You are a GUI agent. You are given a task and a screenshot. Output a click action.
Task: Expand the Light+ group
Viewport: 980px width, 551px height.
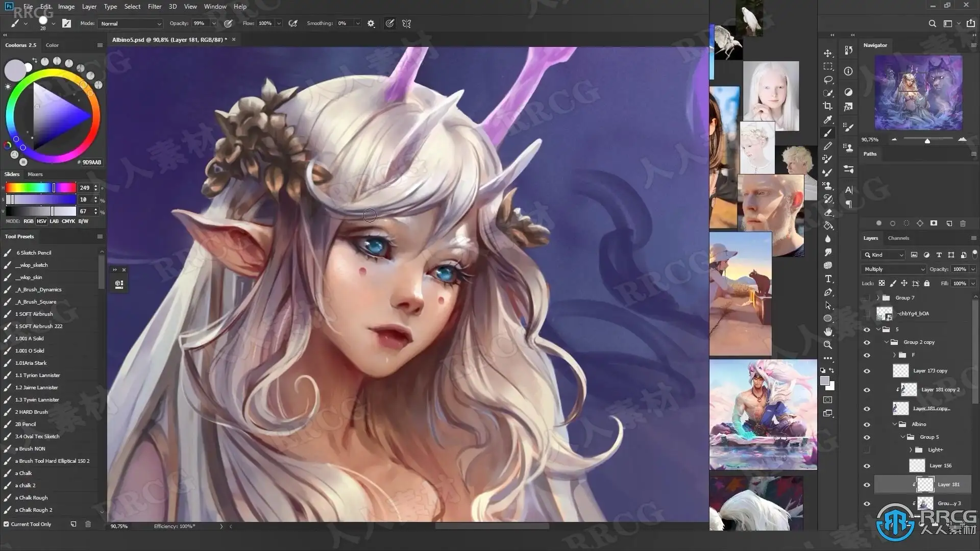tap(911, 450)
